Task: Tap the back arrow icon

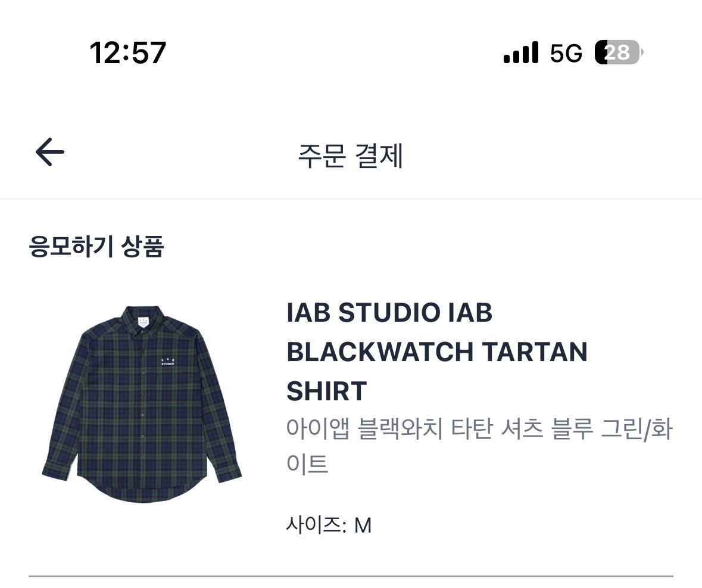Action: coord(50,153)
